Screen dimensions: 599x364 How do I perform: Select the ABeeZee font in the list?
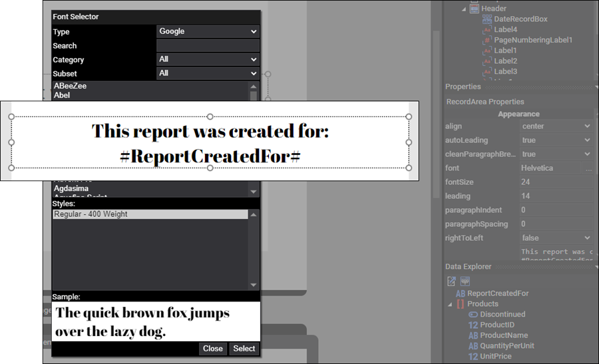[71, 87]
